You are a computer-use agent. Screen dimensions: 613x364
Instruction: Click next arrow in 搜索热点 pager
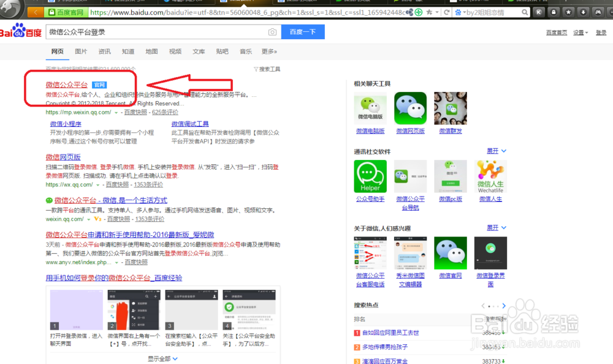click(x=503, y=306)
